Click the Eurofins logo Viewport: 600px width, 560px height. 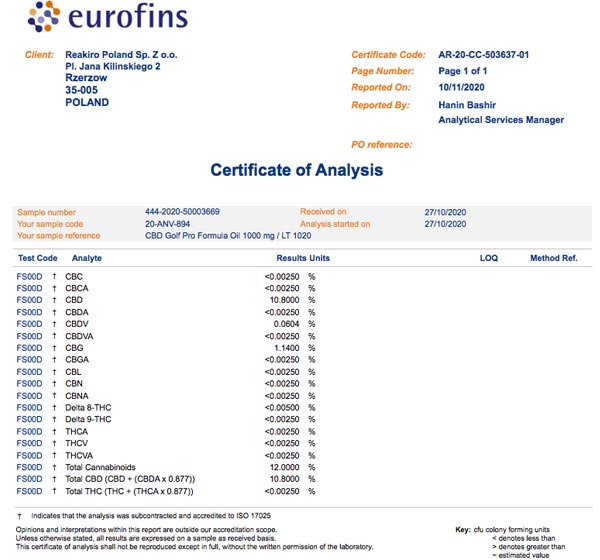(x=108, y=16)
